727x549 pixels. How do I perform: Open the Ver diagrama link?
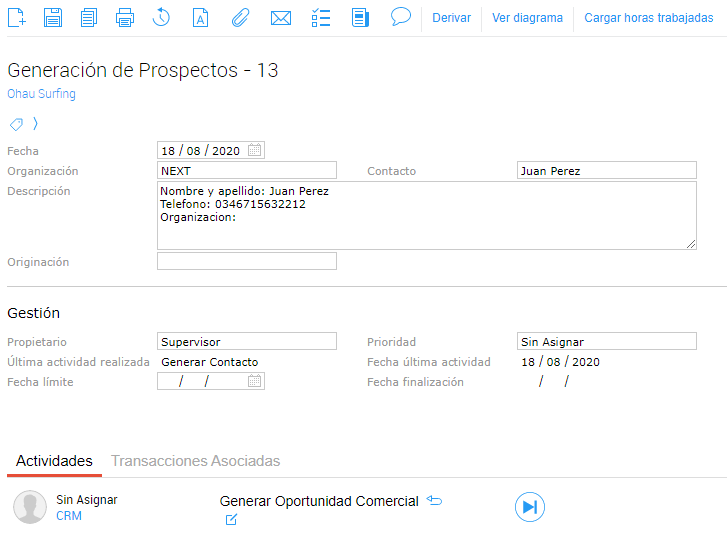[x=527, y=18]
